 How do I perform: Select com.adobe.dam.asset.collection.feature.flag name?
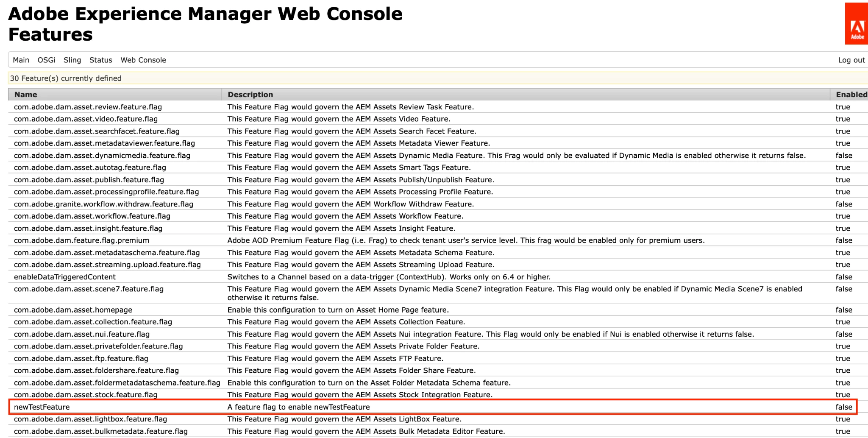coord(93,322)
